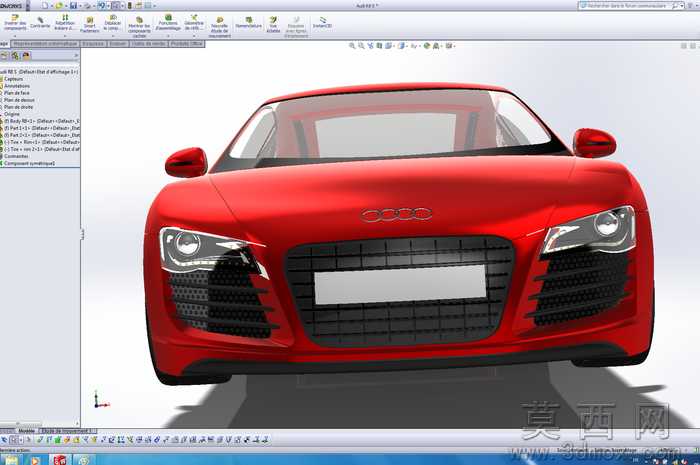Open the SolidWorks menu flyout arrow

coord(28,6)
